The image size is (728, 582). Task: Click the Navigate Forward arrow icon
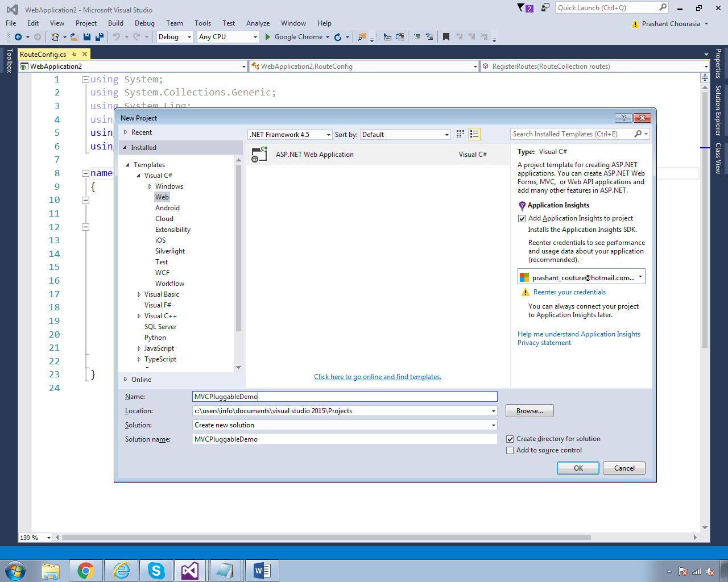[x=38, y=37]
